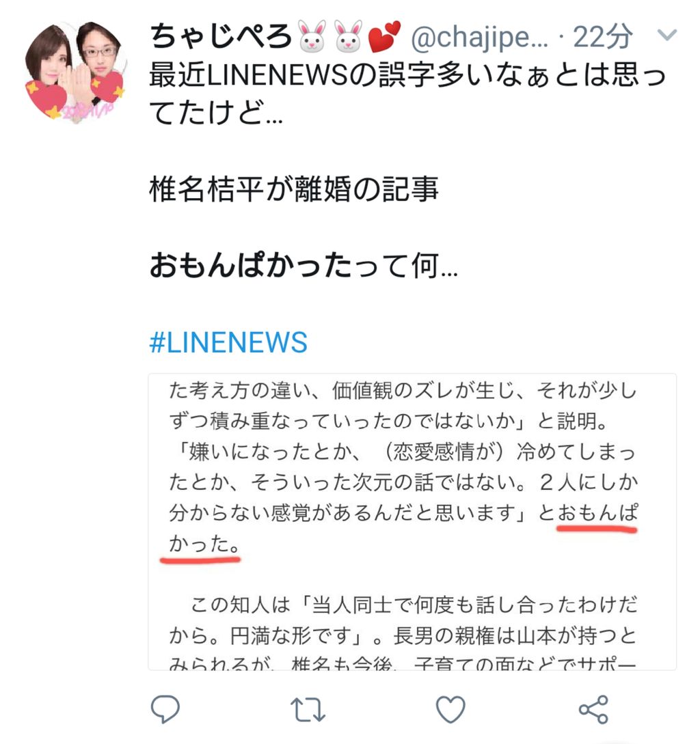Click the second rabbit emoji in the name
Viewport: 700px width, 744px height.
[349, 36]
